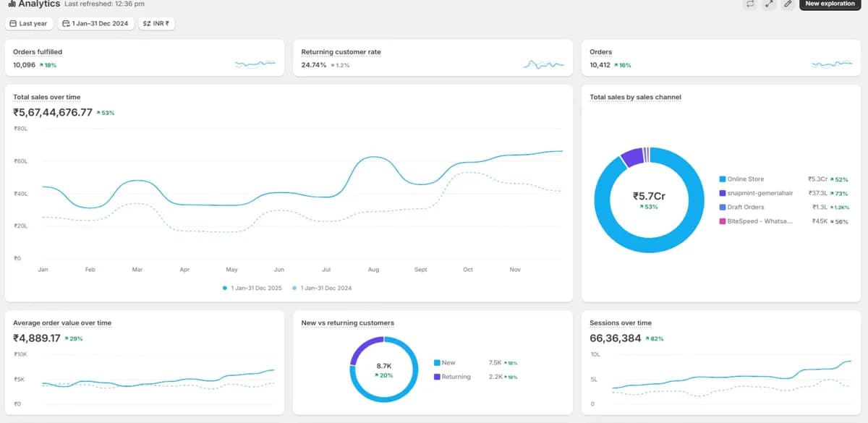Click the ₹45K BiteSpeed amount

point(820,221)
